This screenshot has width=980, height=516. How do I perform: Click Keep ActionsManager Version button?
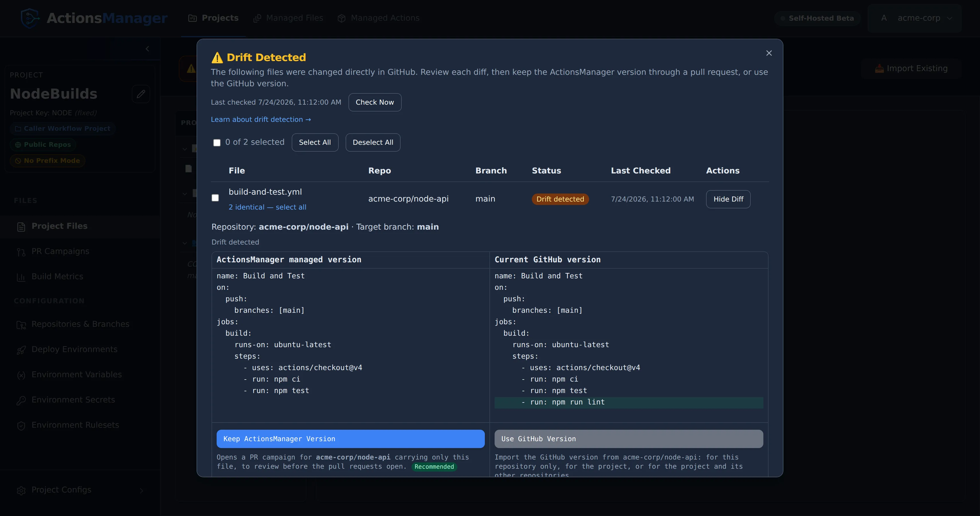[x=350, y=439]
